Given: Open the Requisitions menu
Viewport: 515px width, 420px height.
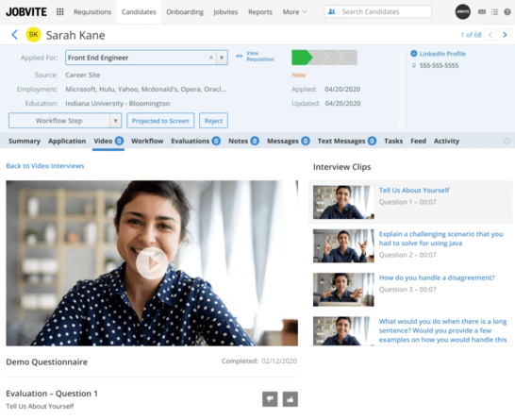Looking at the screenshot, I should point(92,12).
